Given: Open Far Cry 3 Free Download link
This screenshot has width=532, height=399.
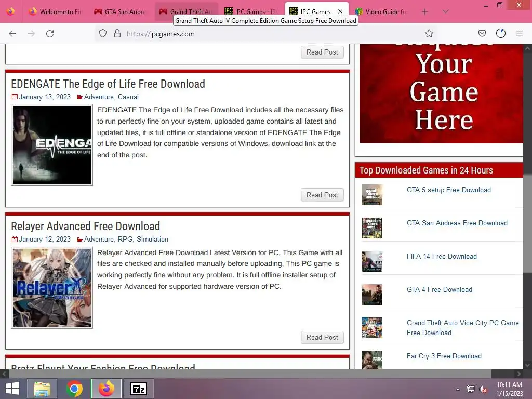Looking at the screenshot, I should coord(444,356).
